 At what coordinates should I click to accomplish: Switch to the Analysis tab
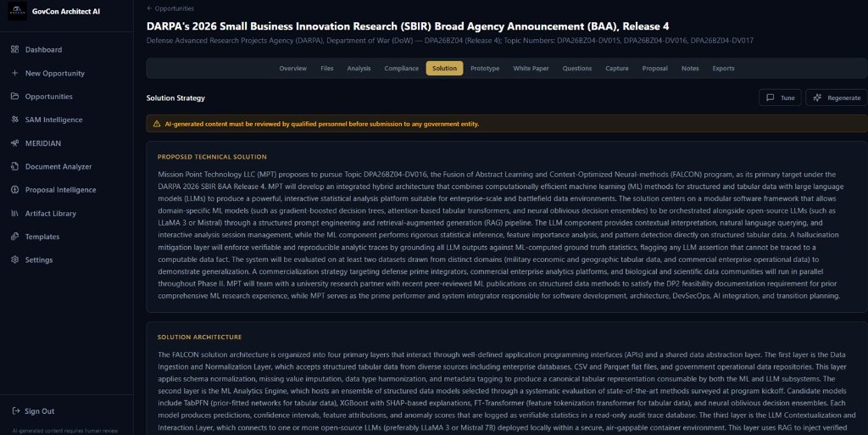coord(359,68)
